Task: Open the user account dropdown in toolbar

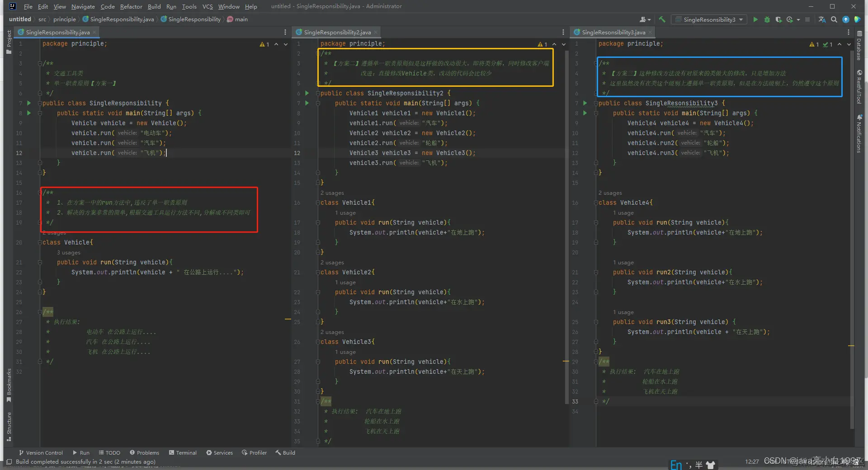Action: tap(645, 19)
